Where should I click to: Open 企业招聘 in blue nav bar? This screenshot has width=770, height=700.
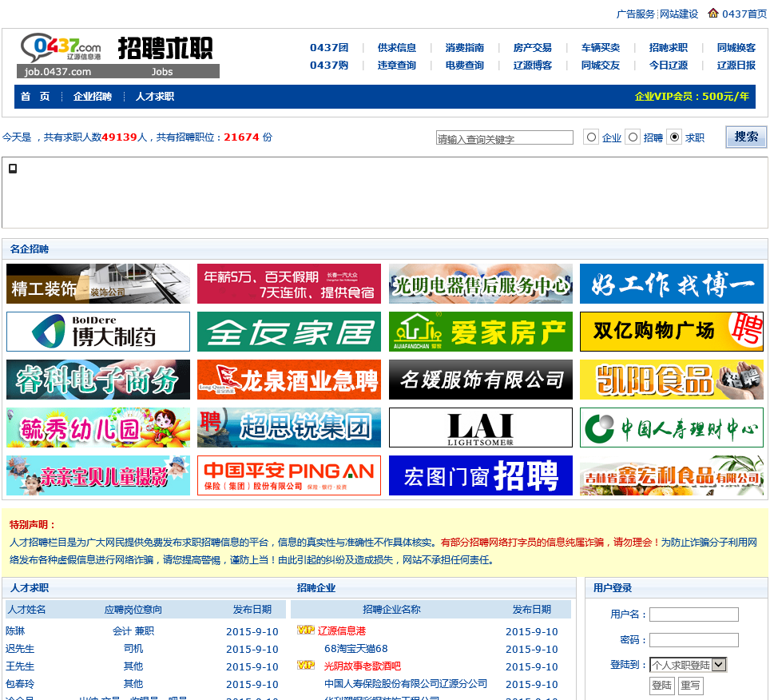pos(93,96)
